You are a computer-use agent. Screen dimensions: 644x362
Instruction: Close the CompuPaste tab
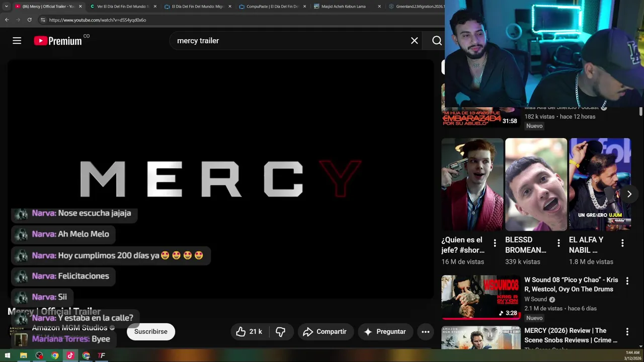tap(304, 7)
